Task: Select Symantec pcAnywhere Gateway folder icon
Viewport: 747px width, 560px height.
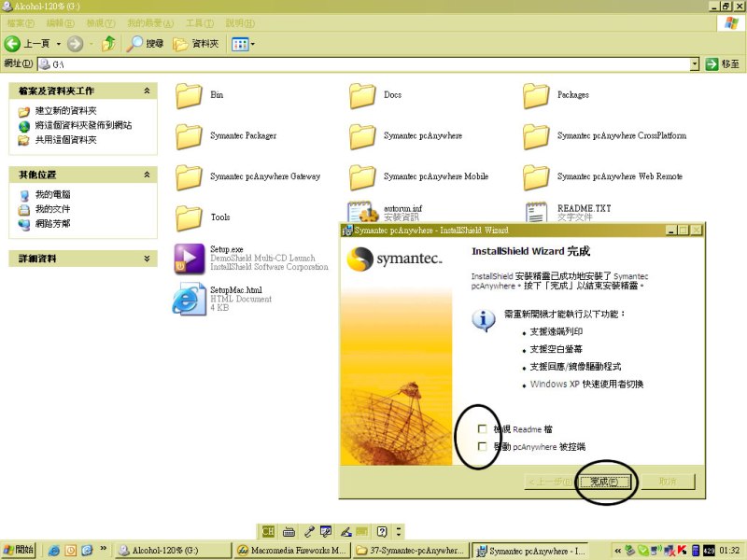Action: (x=189, y=177)
